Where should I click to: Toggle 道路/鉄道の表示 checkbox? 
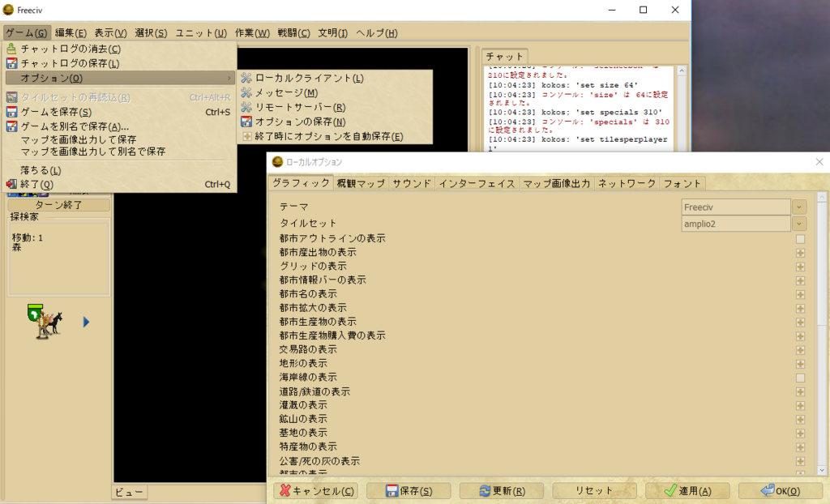(x=800, y=391)
